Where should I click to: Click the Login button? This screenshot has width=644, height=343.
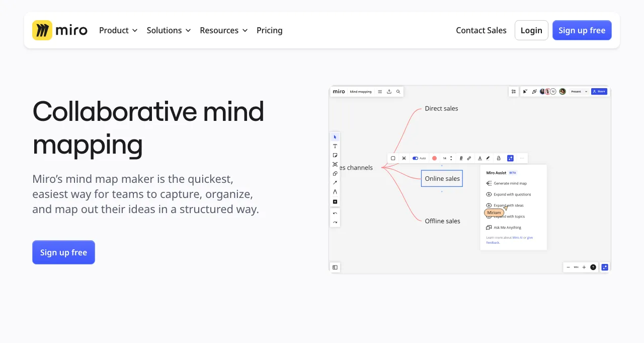coord(531,30)
